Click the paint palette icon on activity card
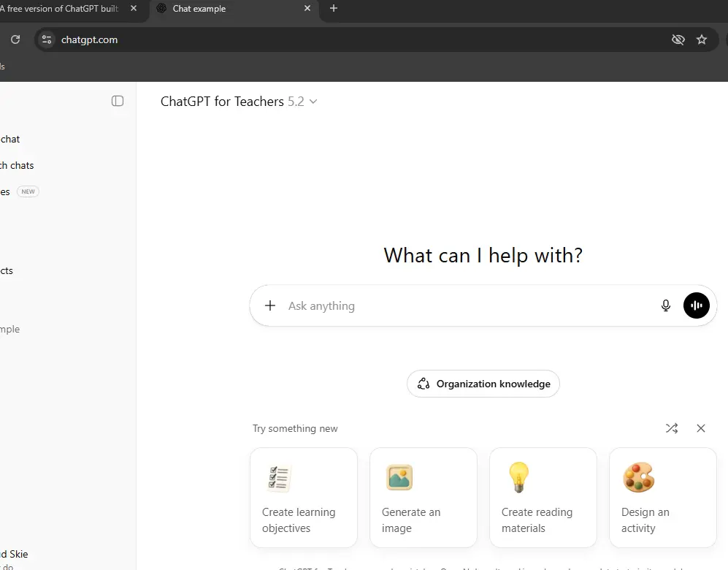The width and height of the screenshot is (728, 570). 638,477
